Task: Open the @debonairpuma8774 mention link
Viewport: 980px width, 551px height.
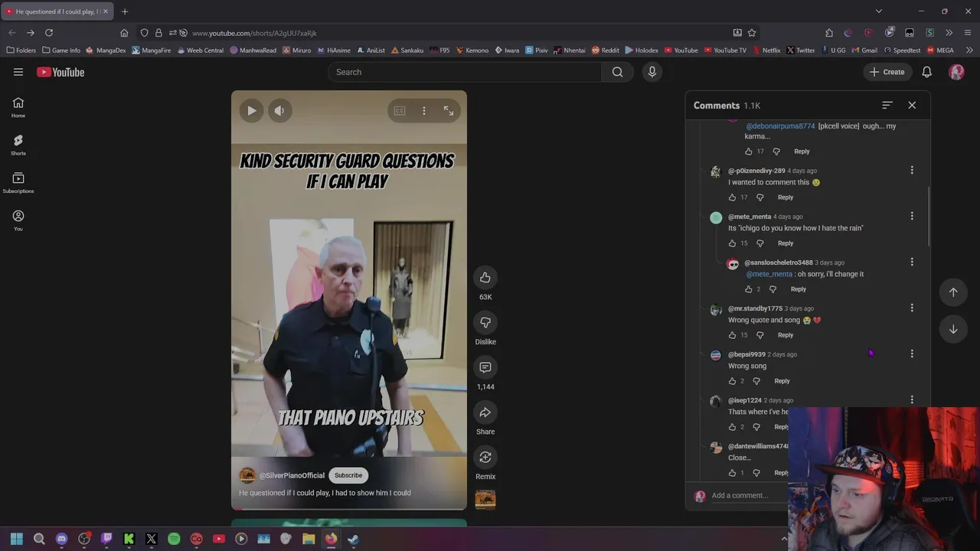Action: 780,126
